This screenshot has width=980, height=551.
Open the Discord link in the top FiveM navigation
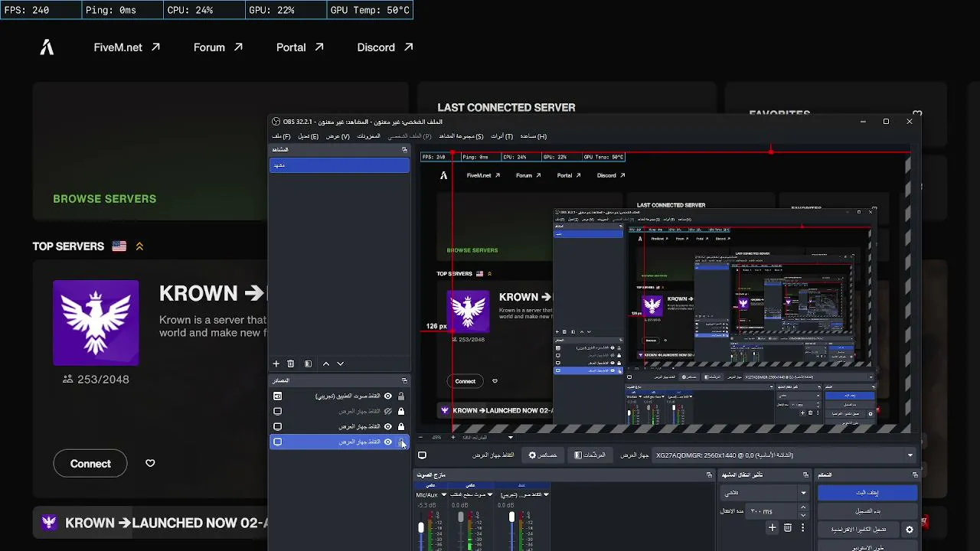(x=385, y=47)
